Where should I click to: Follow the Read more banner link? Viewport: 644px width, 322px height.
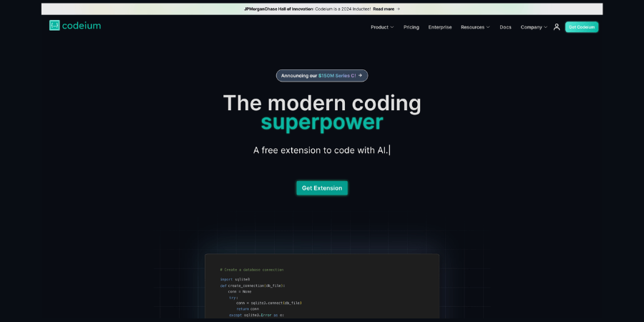(384, 9)
